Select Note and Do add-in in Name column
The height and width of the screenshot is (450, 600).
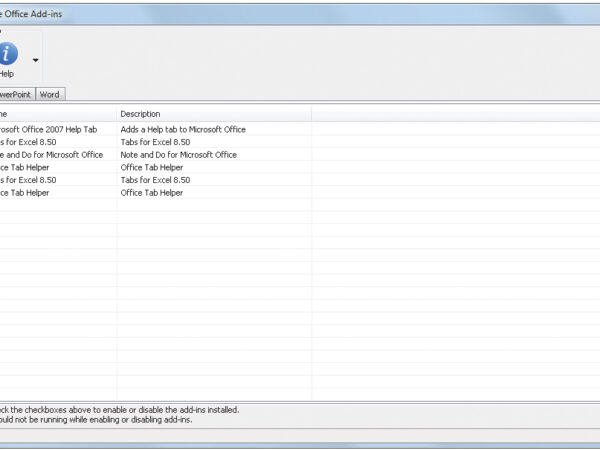(51, 155)
